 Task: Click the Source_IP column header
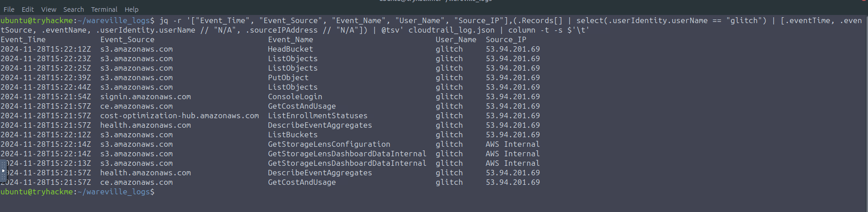click(x=506, y=40)
